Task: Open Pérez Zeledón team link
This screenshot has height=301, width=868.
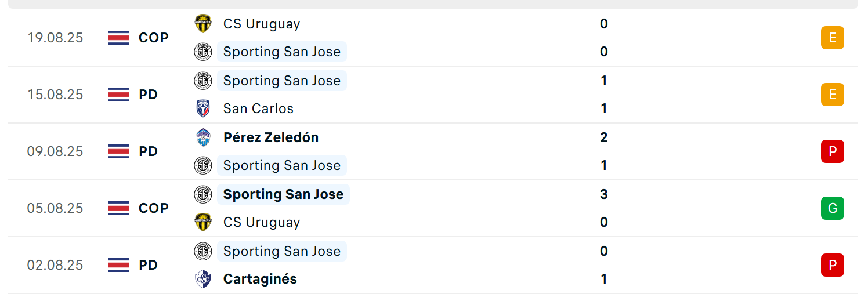Action: coord(271,137)
